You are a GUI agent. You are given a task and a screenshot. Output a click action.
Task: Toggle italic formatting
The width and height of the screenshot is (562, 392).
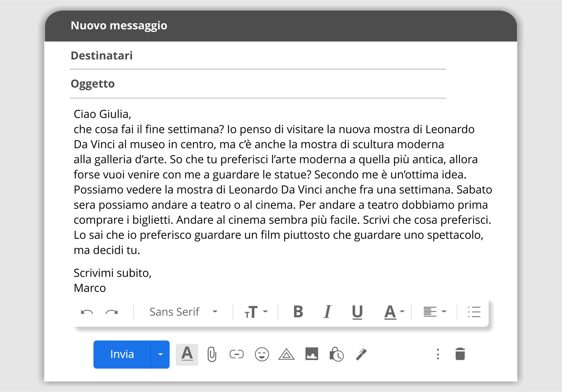(x=328, y=312)
